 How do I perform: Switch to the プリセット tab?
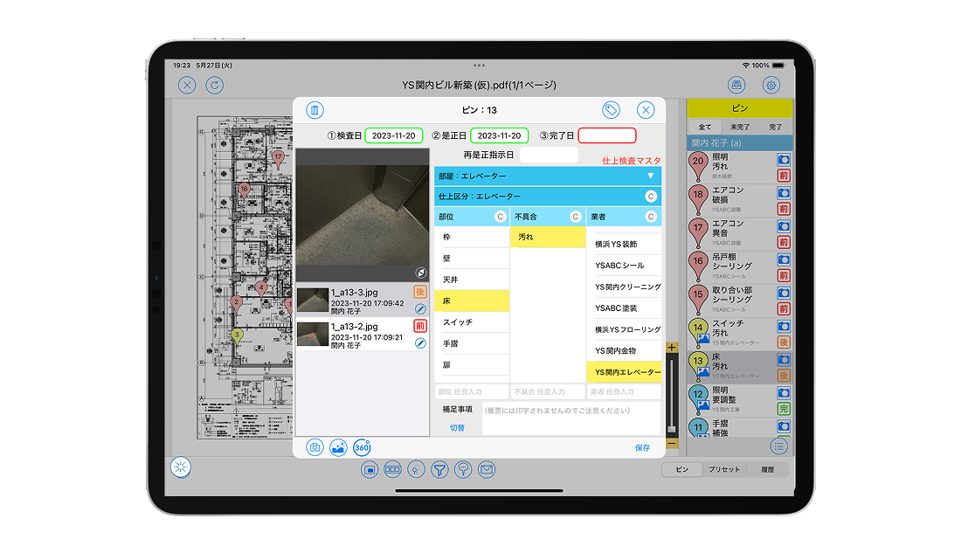[724, 469]
